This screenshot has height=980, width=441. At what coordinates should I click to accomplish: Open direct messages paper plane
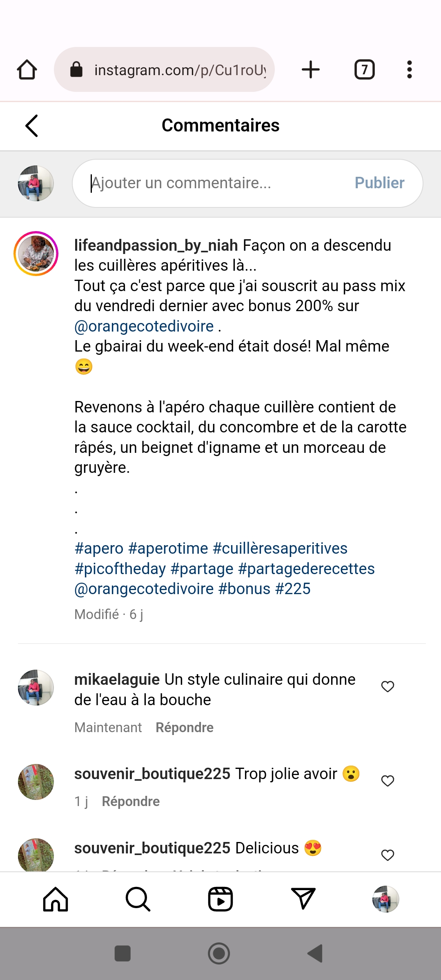pos(303,899)
